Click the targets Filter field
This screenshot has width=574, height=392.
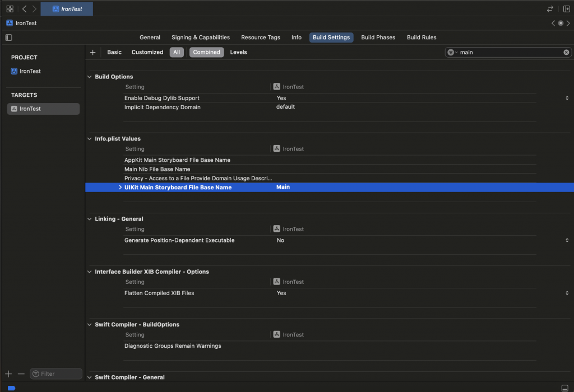pyautogui.click(x=56, y=374)
